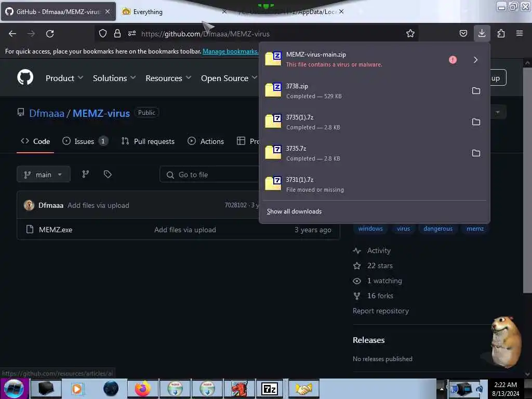Click the 3731(1).7z download entry

374,184
